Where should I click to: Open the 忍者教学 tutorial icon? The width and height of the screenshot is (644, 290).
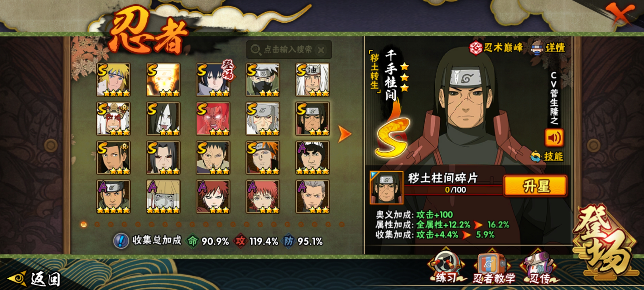point(492,267)
